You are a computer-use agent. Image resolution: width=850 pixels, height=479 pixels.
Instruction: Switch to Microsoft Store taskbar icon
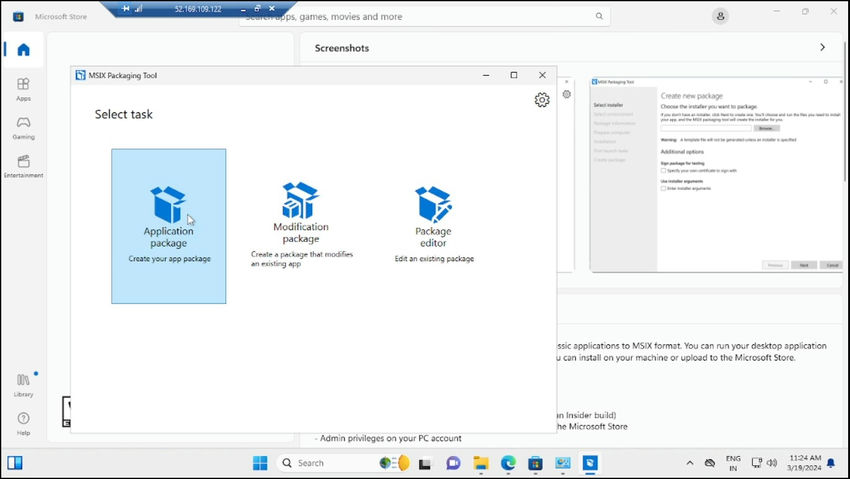(536, 463)
